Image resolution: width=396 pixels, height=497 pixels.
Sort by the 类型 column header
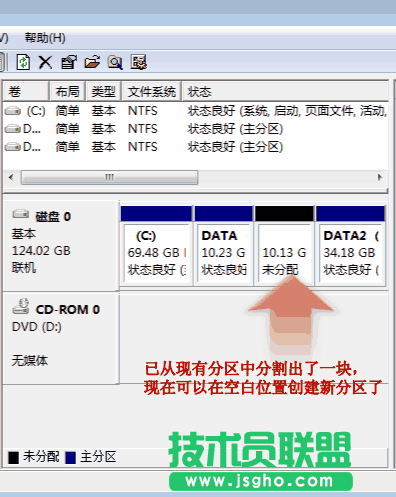[104, 91]
